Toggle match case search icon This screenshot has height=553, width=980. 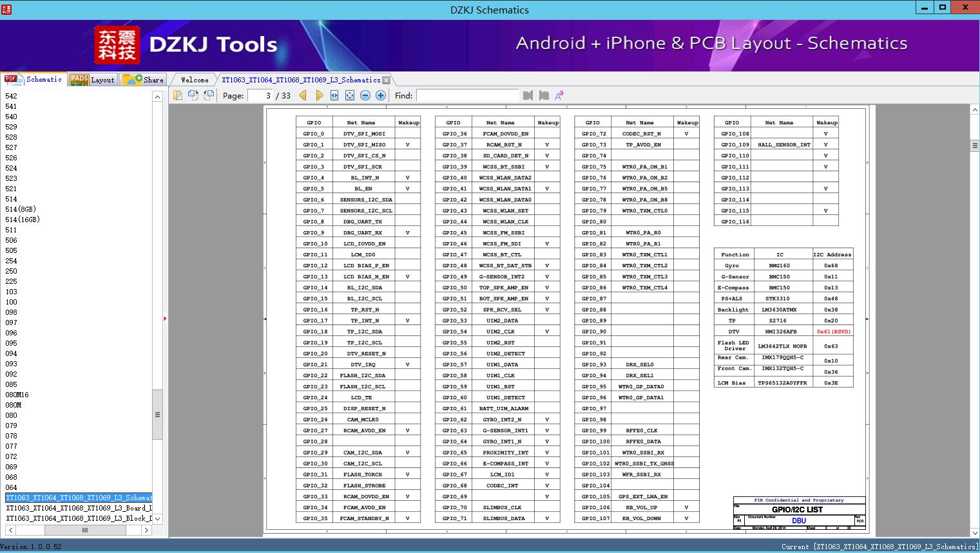(559, 95)
